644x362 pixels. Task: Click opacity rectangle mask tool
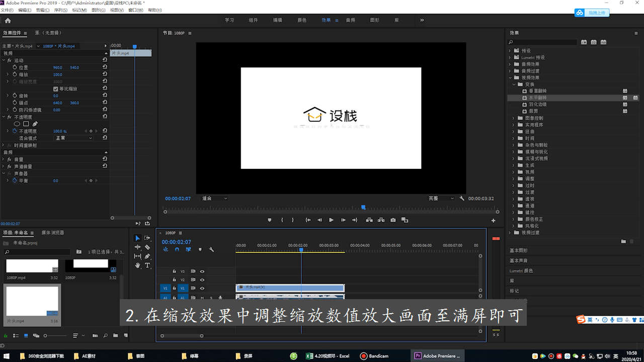[x=26, y=124]
